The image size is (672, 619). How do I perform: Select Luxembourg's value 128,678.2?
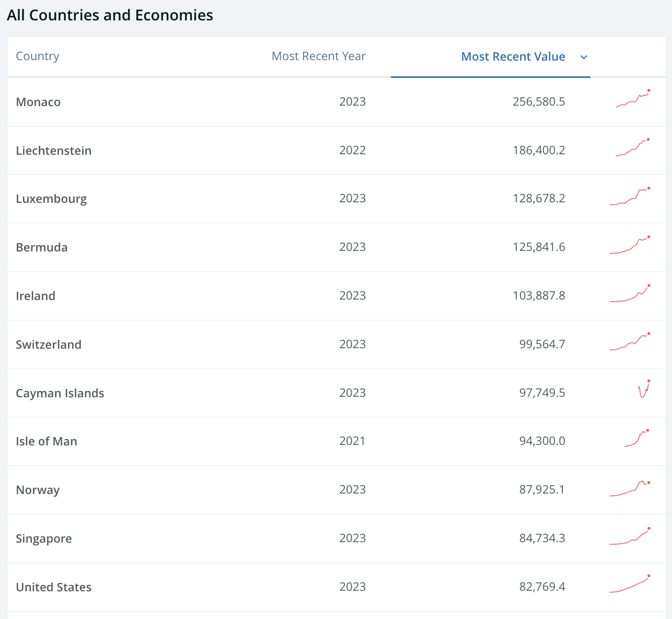tap(539, 198)
